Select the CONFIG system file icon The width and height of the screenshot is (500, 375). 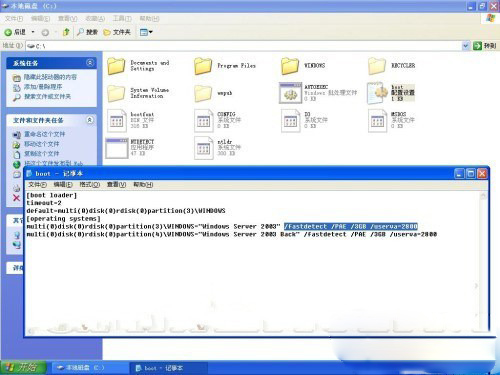203,120
